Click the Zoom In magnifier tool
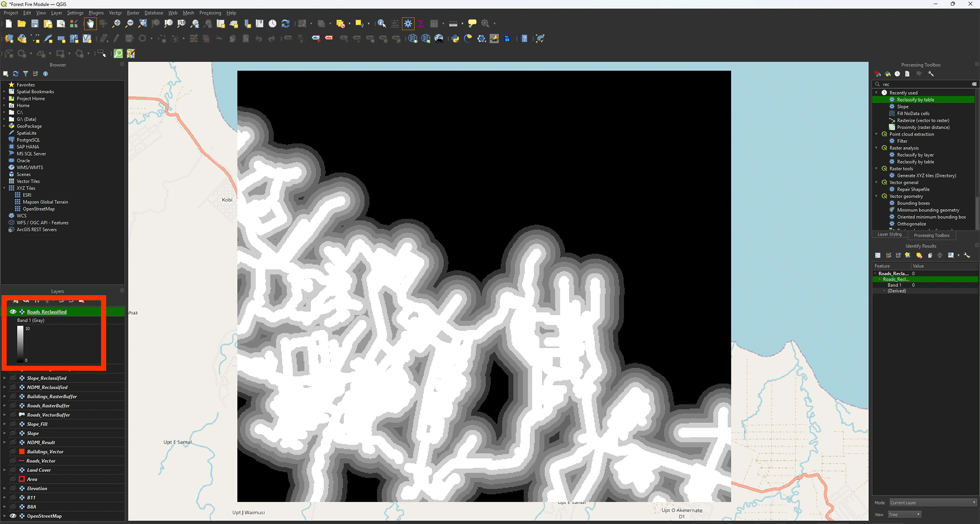 [116, 23]
